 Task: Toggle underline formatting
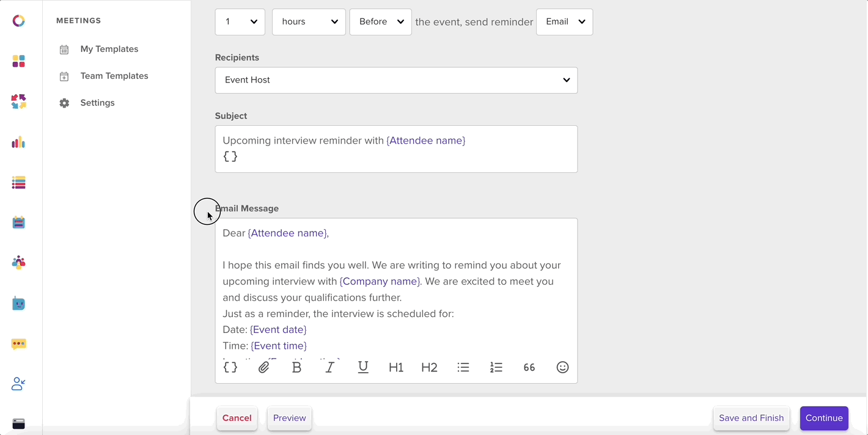click(363, 367)
